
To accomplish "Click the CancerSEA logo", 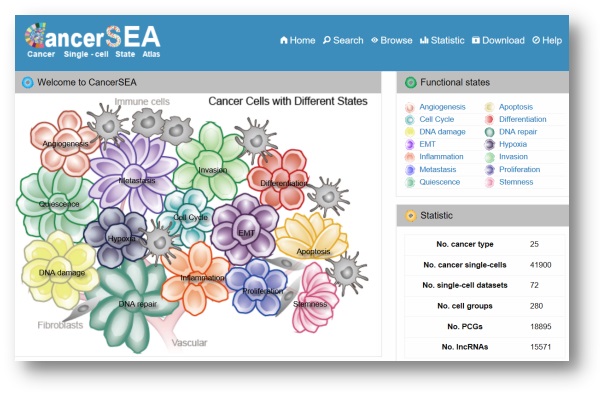I will tap(93, 41).
